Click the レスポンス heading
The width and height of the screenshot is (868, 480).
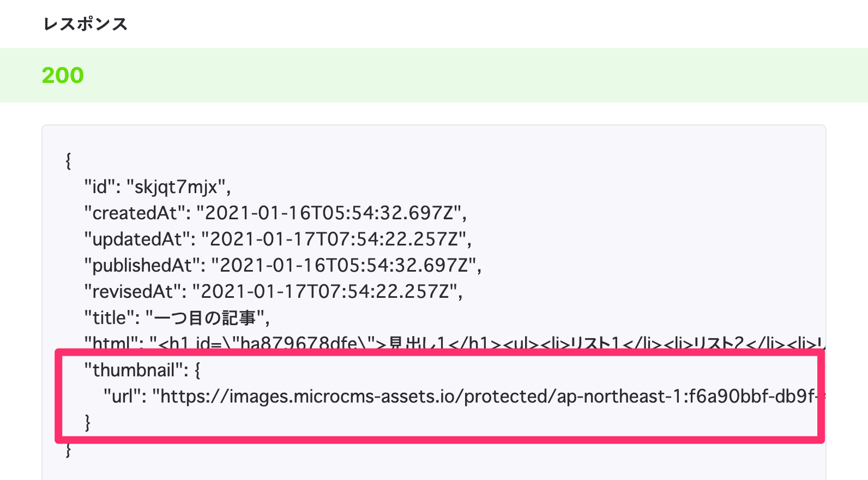[x=85, y=24]
